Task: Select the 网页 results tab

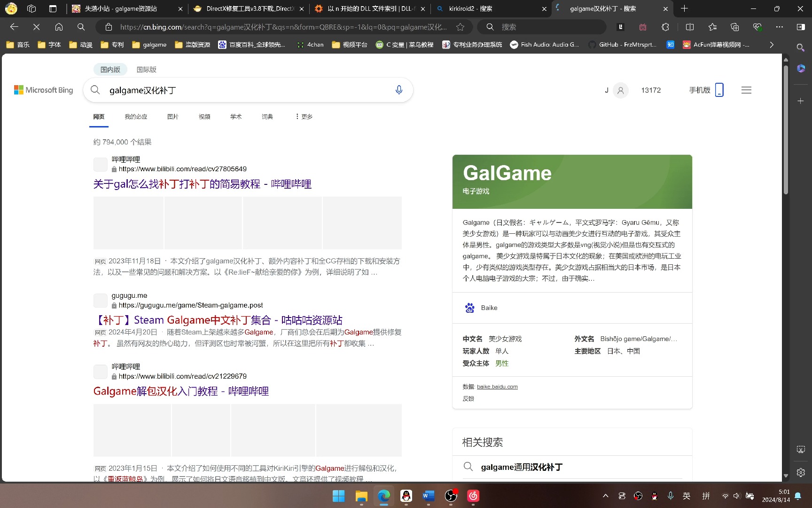Action: pos(99,117)
